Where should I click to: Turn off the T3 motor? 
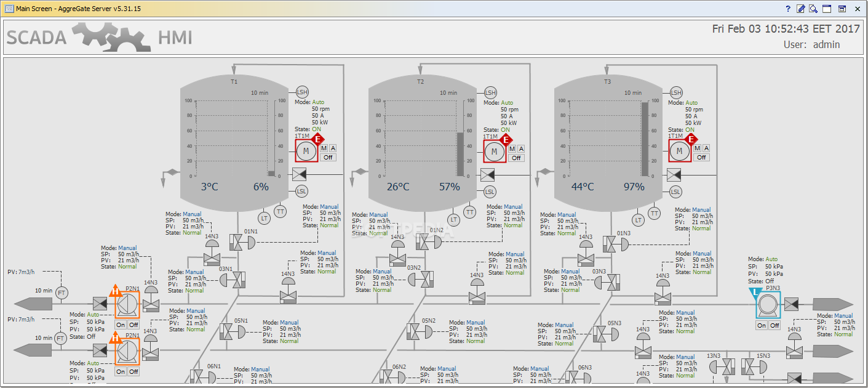tap(701, 157)
